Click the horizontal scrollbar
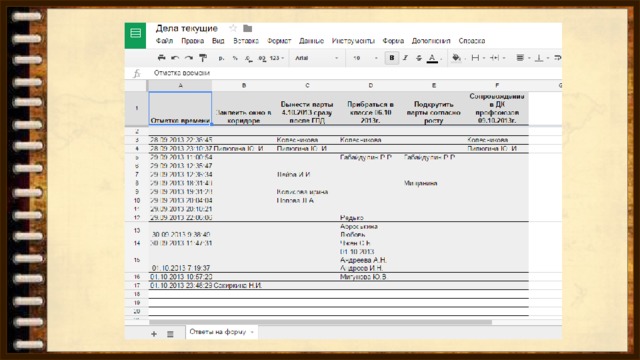The height and width of the screenshot is (360, 640). tap(320, 322)
